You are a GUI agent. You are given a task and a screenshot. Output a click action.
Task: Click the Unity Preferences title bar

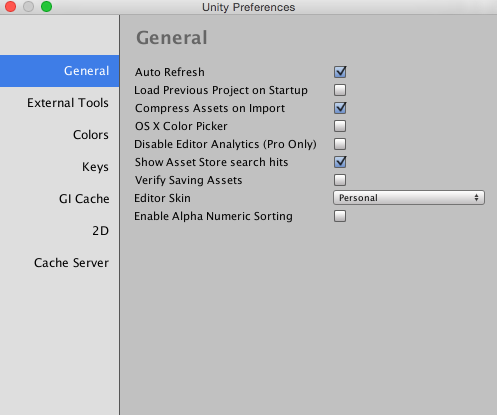(x=248, y=7)
